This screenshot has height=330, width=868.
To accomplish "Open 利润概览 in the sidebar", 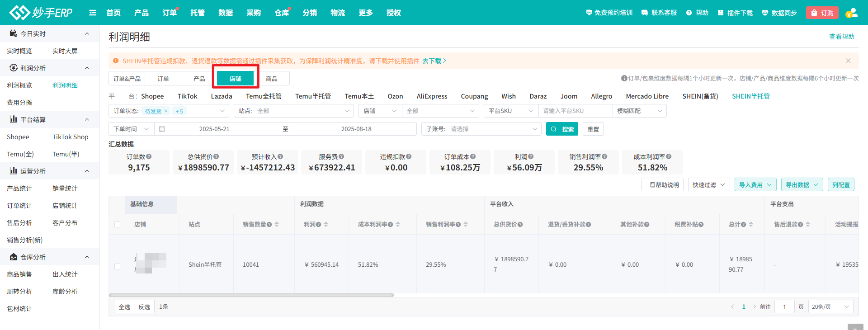I will pyautogui.click(x=19, y=85).
